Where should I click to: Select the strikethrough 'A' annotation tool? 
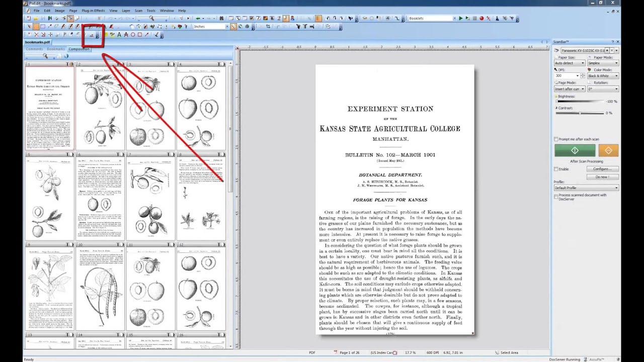pos(126,35)
